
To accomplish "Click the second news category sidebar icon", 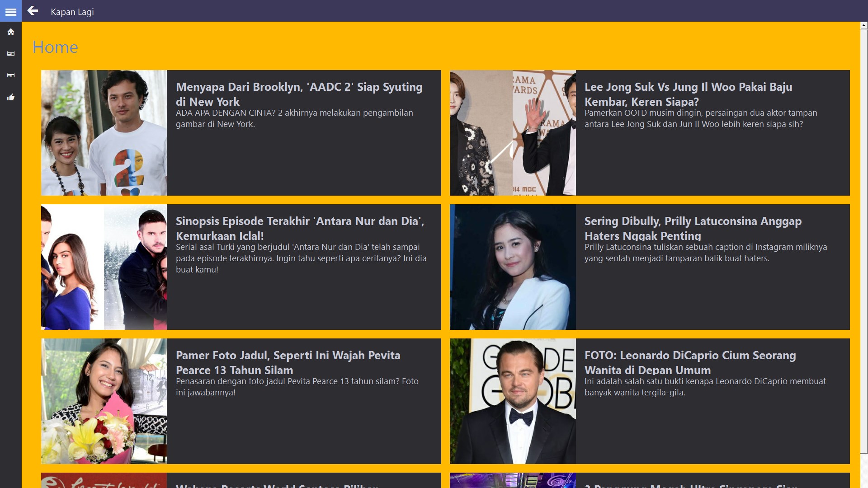I will point(11,75).
